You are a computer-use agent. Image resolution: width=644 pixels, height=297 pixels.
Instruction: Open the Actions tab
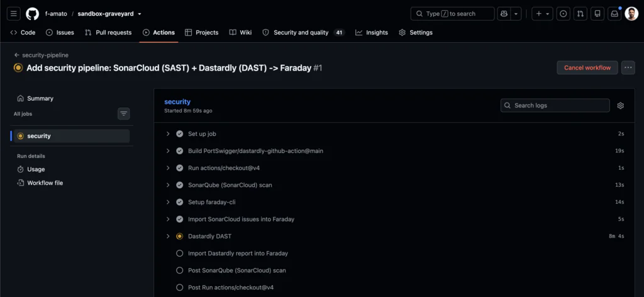pos(158,33)
